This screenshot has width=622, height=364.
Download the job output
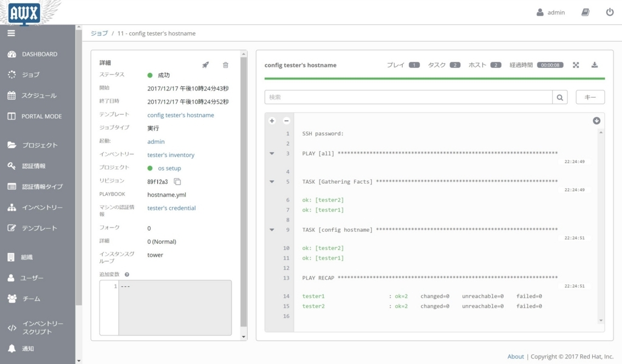click(594, 65)
